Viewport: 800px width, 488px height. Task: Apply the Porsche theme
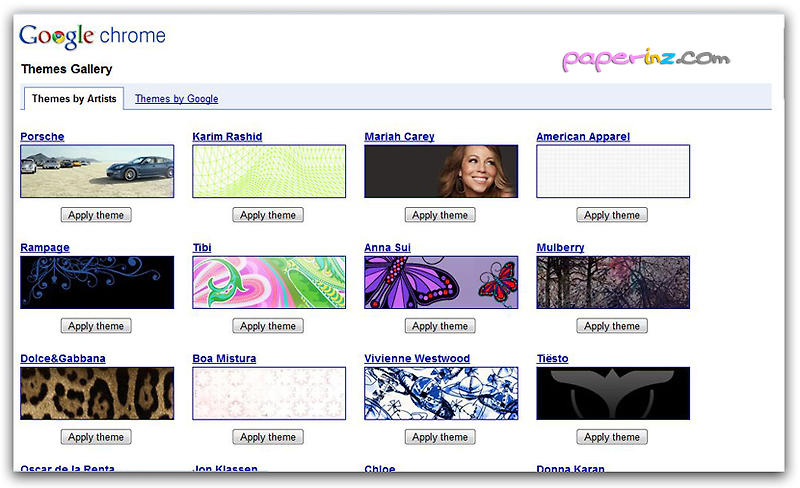pos(96,215)
